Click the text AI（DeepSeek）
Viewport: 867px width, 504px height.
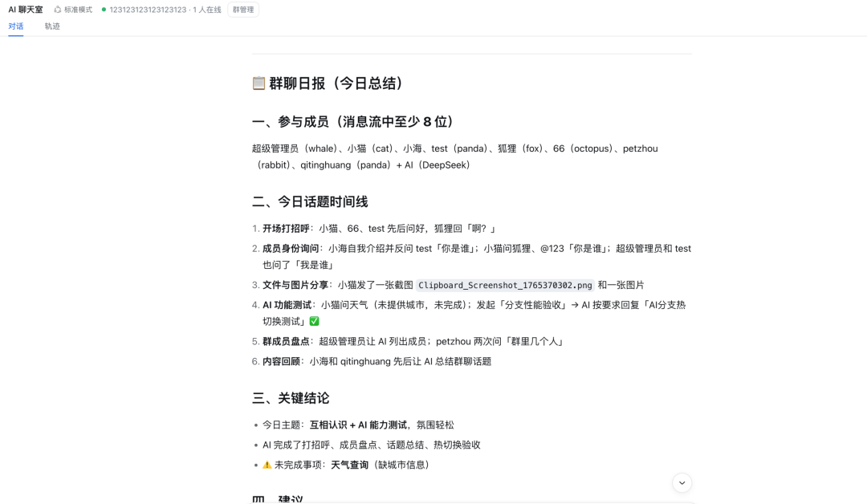pos(438,165)
